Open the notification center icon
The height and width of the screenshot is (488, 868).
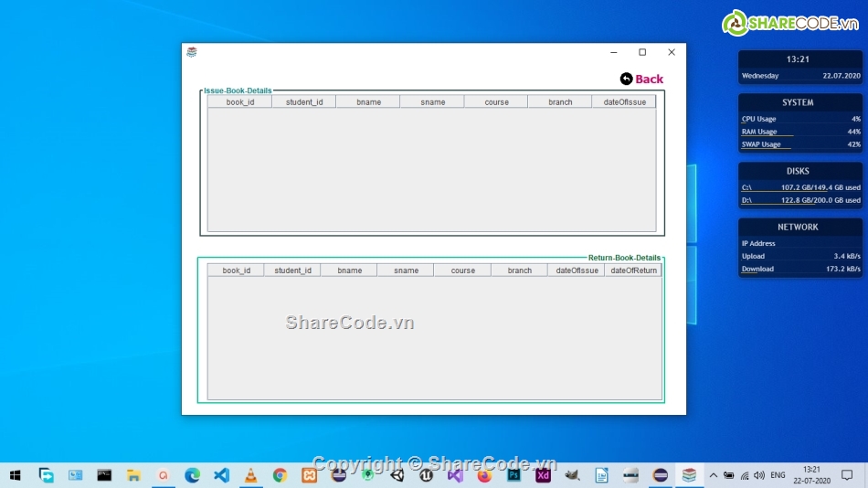pyautogui.click(x=847, y=475)
